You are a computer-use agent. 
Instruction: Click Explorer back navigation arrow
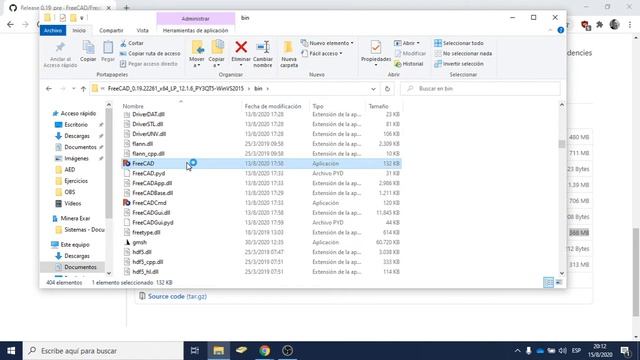(x=49, y=89)
